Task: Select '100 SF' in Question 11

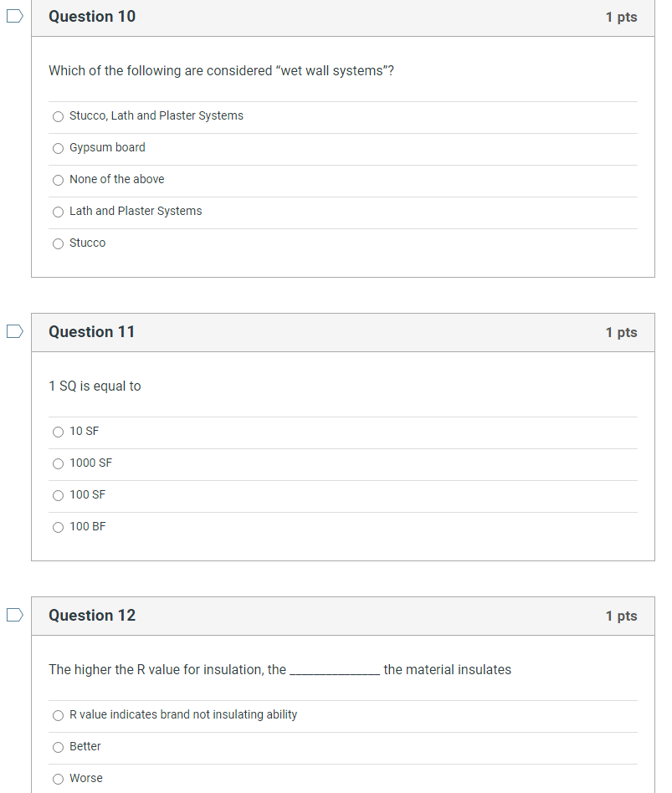Action: [58, 495]
